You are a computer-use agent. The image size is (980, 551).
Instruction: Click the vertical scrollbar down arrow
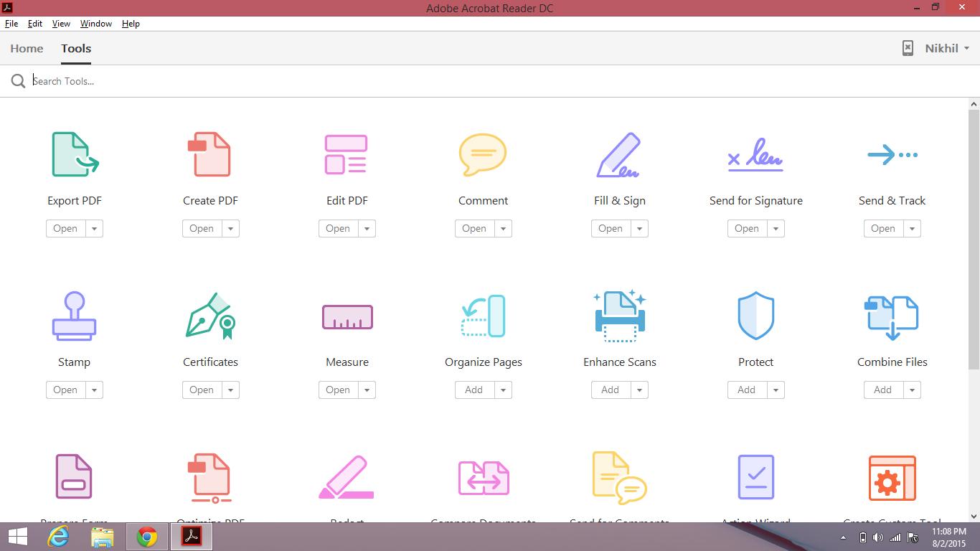974,516
